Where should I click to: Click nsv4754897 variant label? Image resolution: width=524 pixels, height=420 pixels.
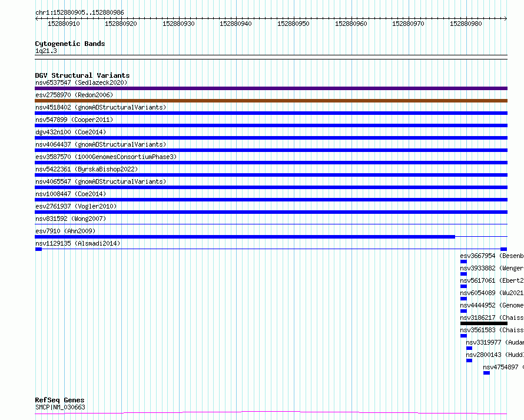[x=503, y=367]
